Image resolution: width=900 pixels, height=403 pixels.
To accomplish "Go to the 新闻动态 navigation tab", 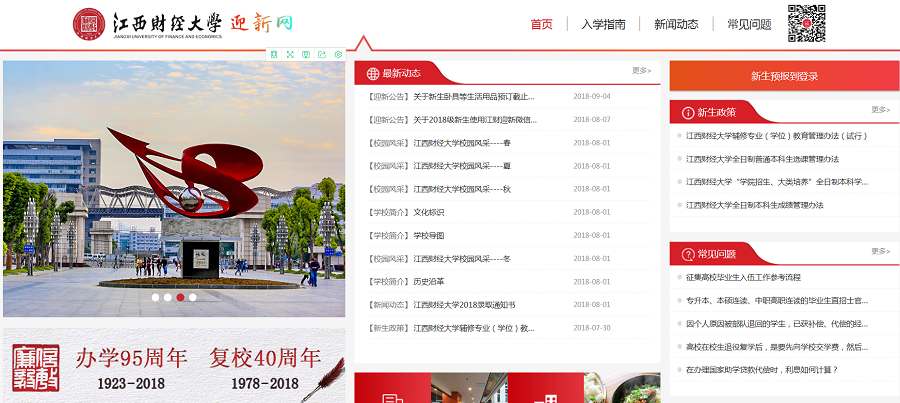I will tap(676, 24).
